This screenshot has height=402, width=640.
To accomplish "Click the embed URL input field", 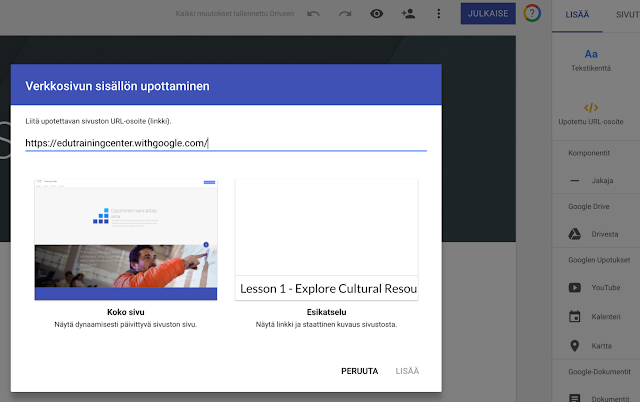I will (226, 143).
